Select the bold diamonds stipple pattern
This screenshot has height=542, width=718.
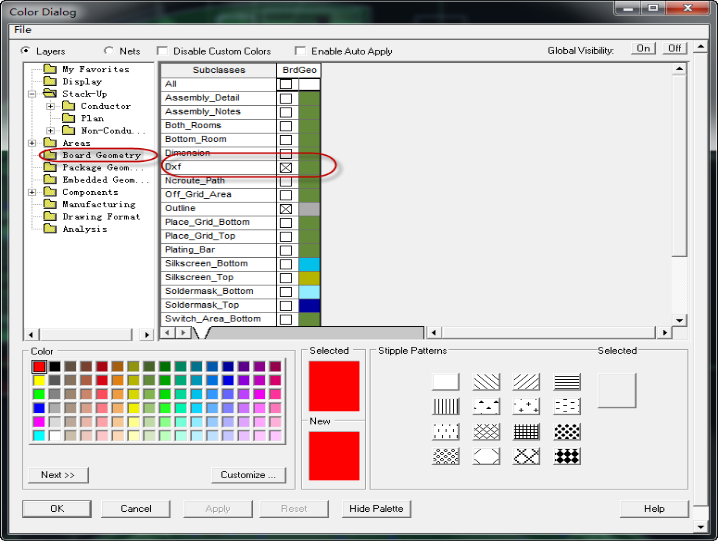coord(567,456)
